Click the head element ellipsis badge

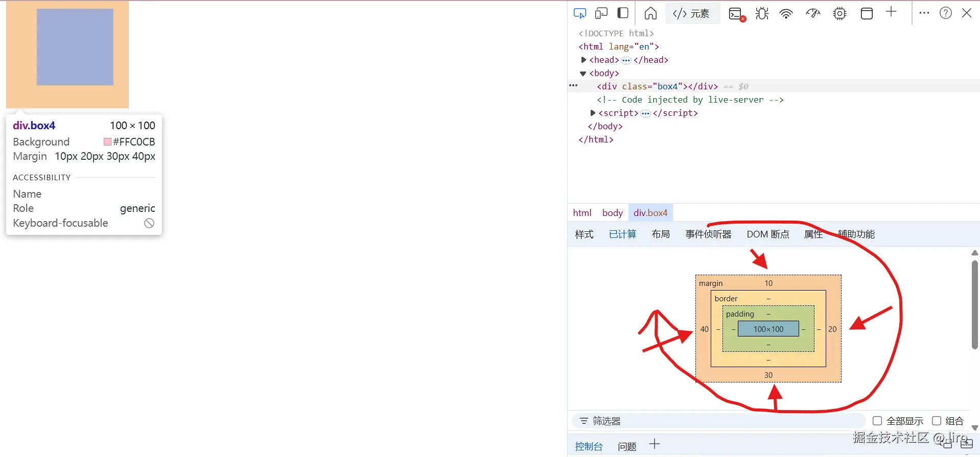pyautogui.click(x=626, y=60)
